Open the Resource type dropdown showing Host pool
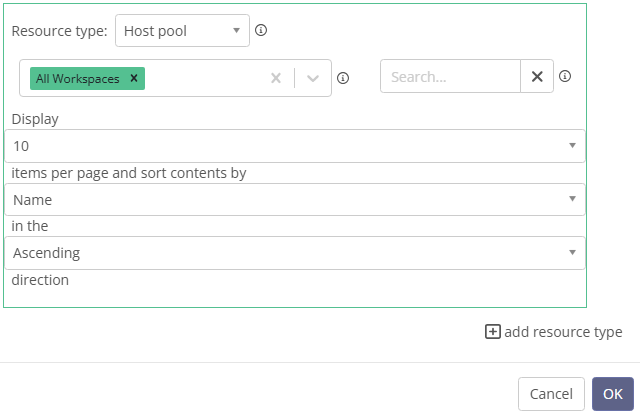This screenshot has height=418, width=640. pyautogui.click(x=182, y=31)
